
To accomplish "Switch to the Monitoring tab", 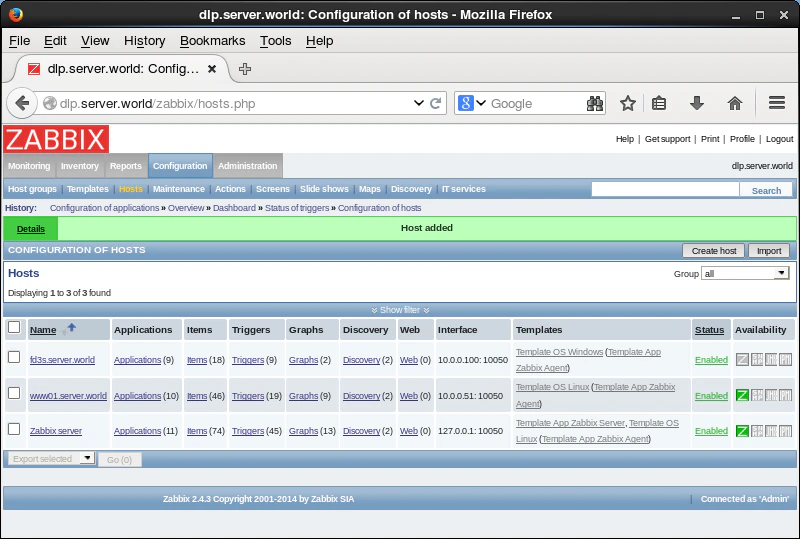I will click(29, 166).
